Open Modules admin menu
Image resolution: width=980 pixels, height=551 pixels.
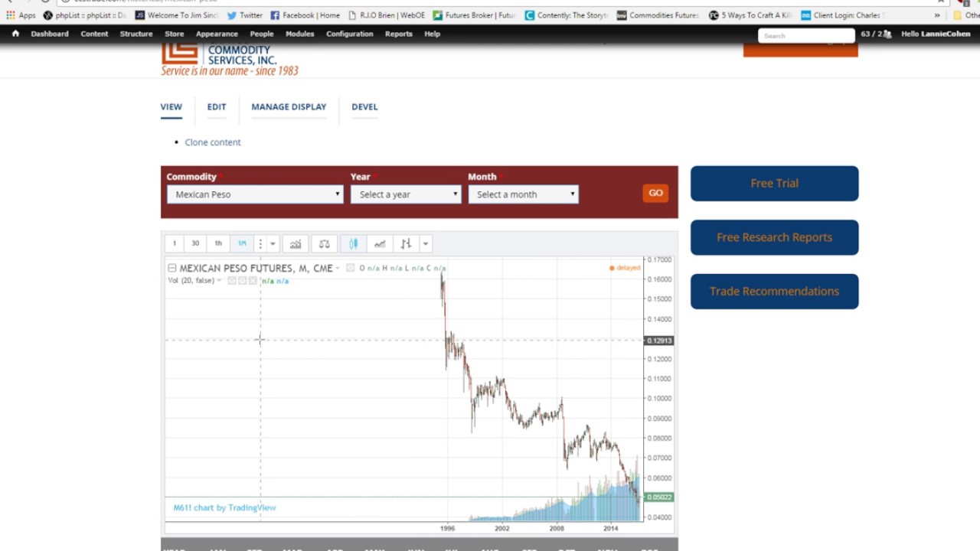[x=299, y=34]
